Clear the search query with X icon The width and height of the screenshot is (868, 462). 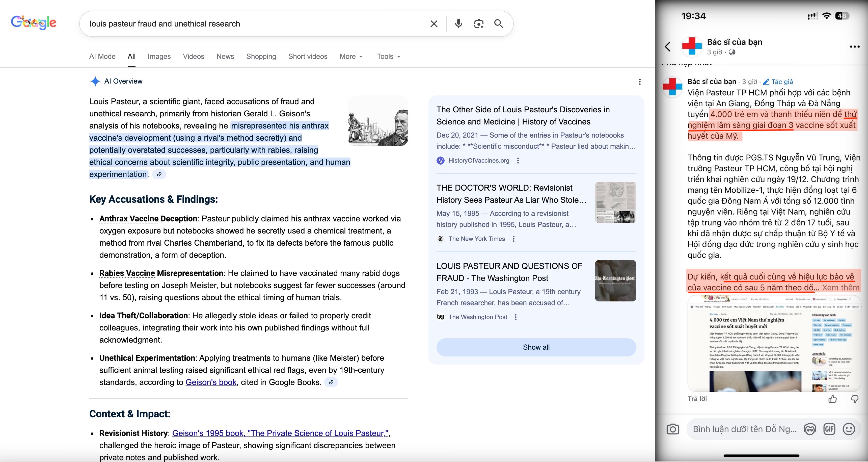tap(434, 24)
